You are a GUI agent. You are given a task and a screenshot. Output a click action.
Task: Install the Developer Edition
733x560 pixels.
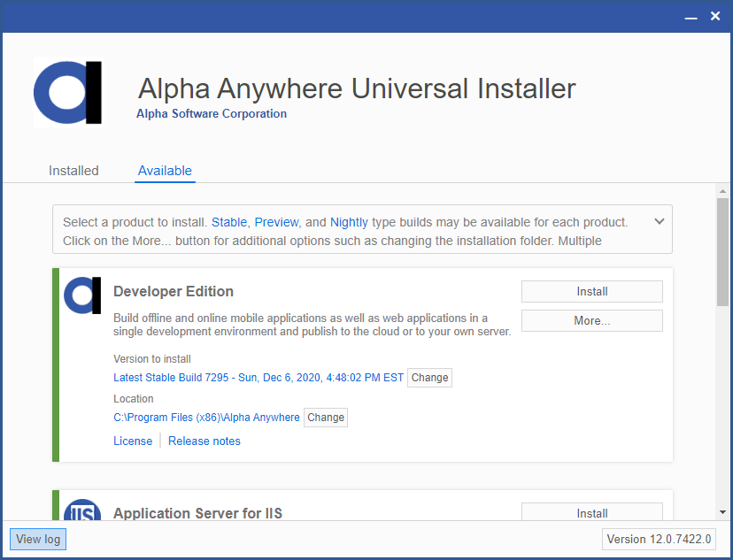(x=592, y=291)
